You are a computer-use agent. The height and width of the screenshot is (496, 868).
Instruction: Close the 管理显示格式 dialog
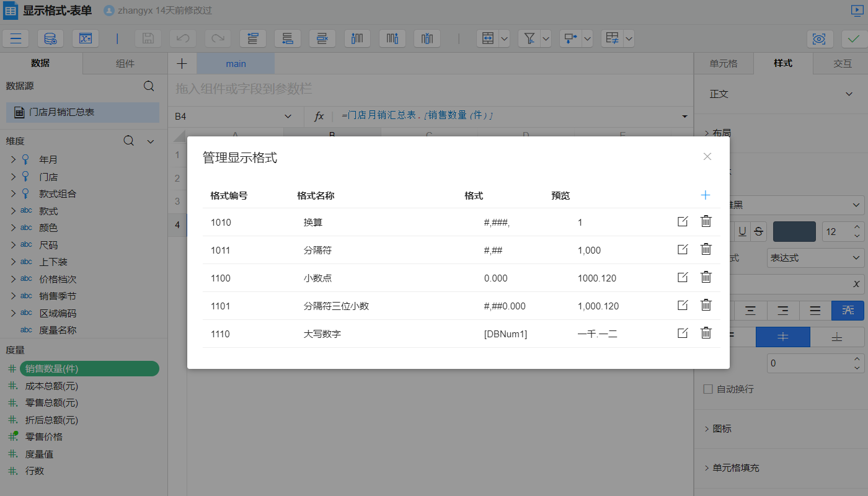pyautogui.click(x=707, y=156)
